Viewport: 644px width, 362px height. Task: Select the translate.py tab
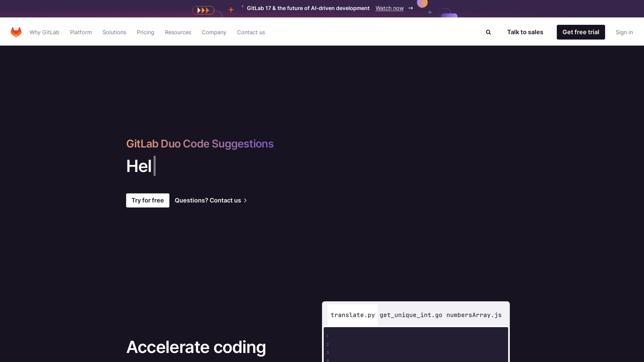click(x=353, y=315)
